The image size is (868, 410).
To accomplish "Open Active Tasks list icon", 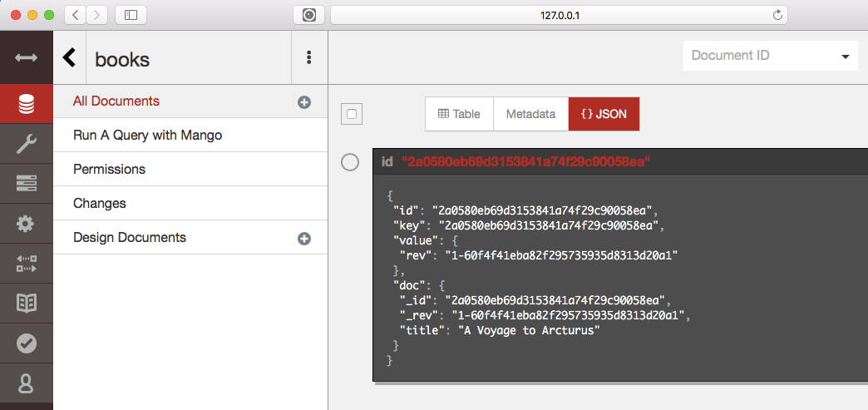I will (26, 184).
